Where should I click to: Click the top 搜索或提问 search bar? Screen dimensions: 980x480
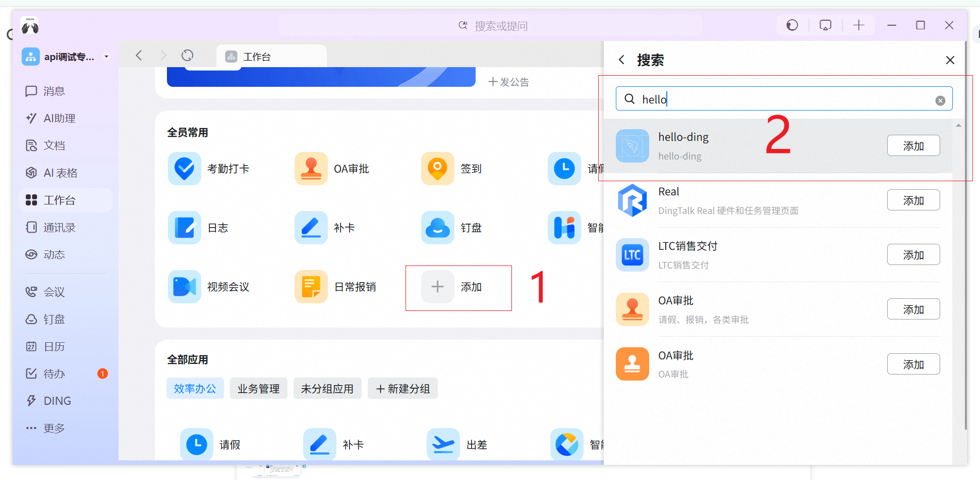click(x=491, y=25)
